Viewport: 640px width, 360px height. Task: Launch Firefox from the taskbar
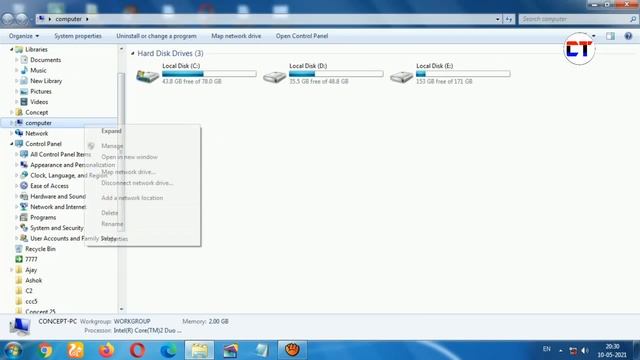point(107,350)
